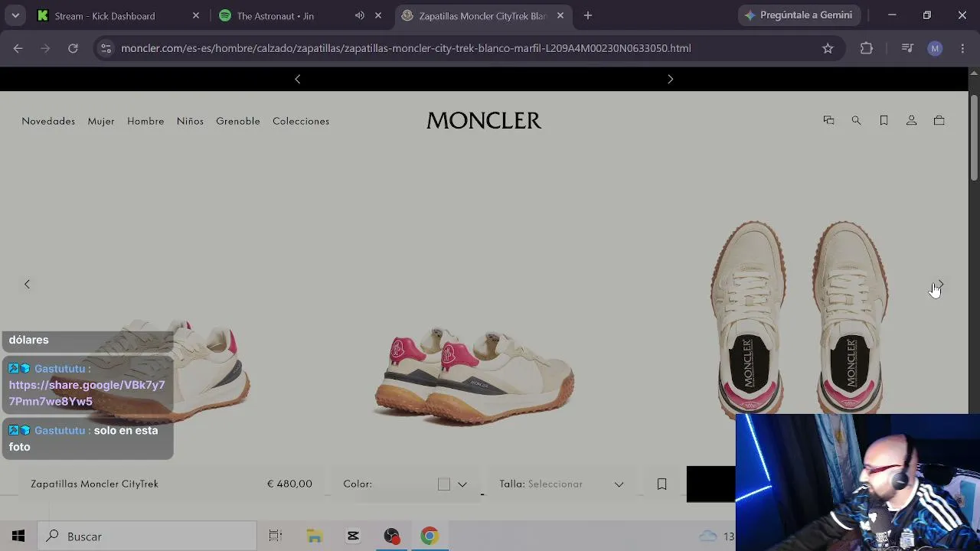Open the Moncler shopping bag icon
980x551 pixels.
(x=939, y=120)
